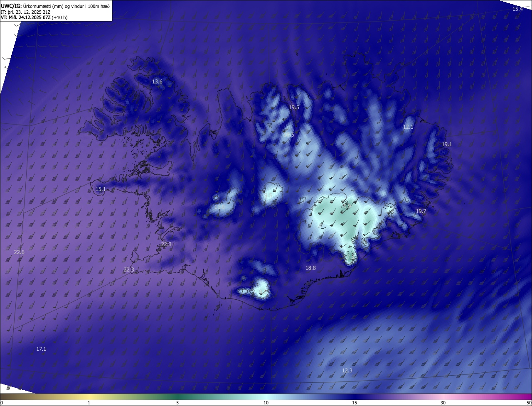532x406 pixels.
Task: Click the 17.1 value in the southwest sea
Action: tap(41, 349)
